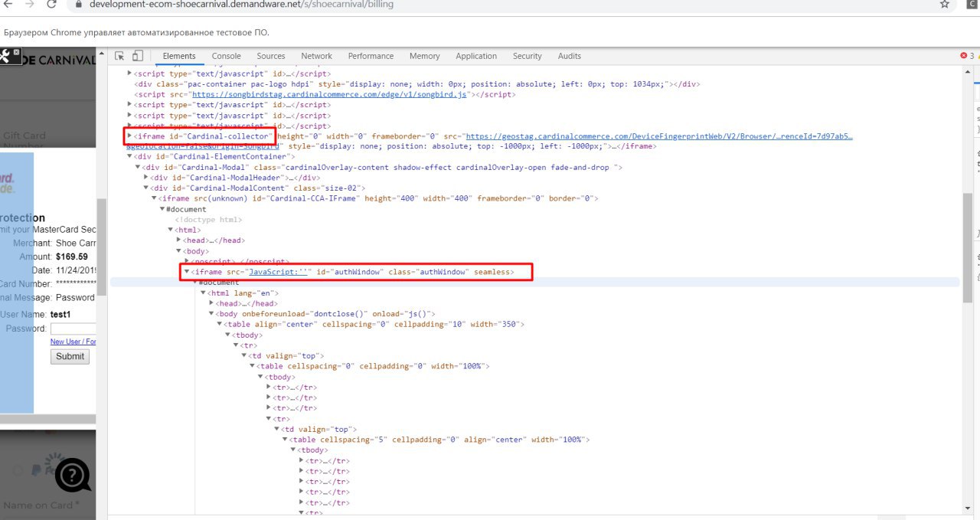
Task: Click the browser back arrow
Action: 8,4
